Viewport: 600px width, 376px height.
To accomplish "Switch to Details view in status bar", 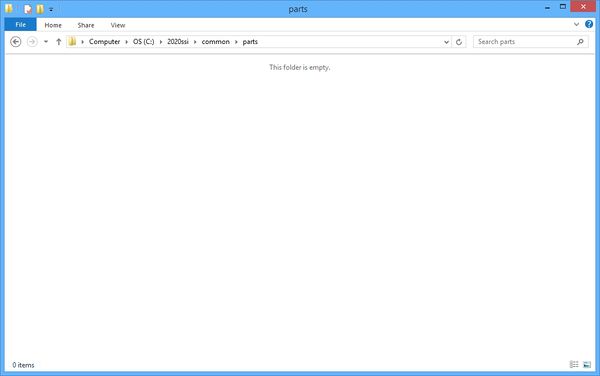I will click(574, 365).
